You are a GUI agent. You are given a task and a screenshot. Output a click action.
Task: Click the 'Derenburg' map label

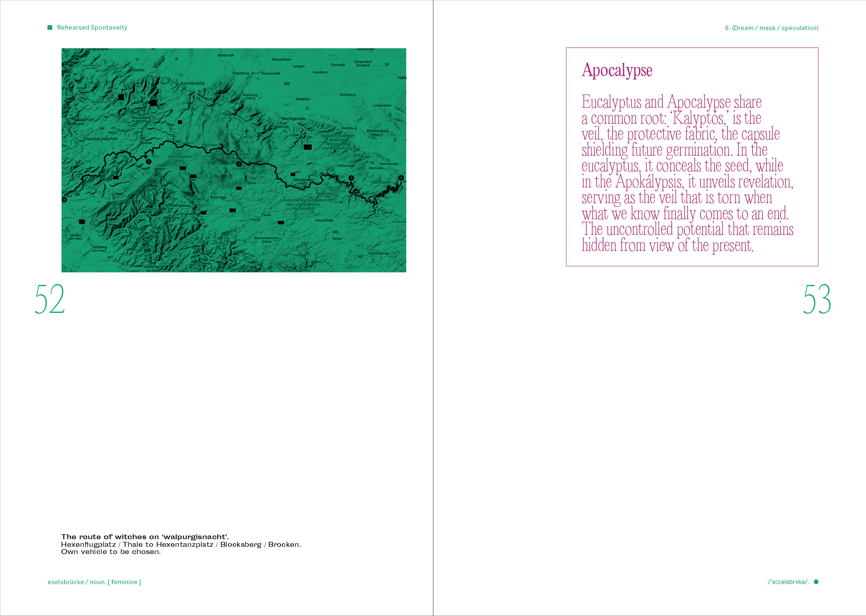click(x=348, y=95)
